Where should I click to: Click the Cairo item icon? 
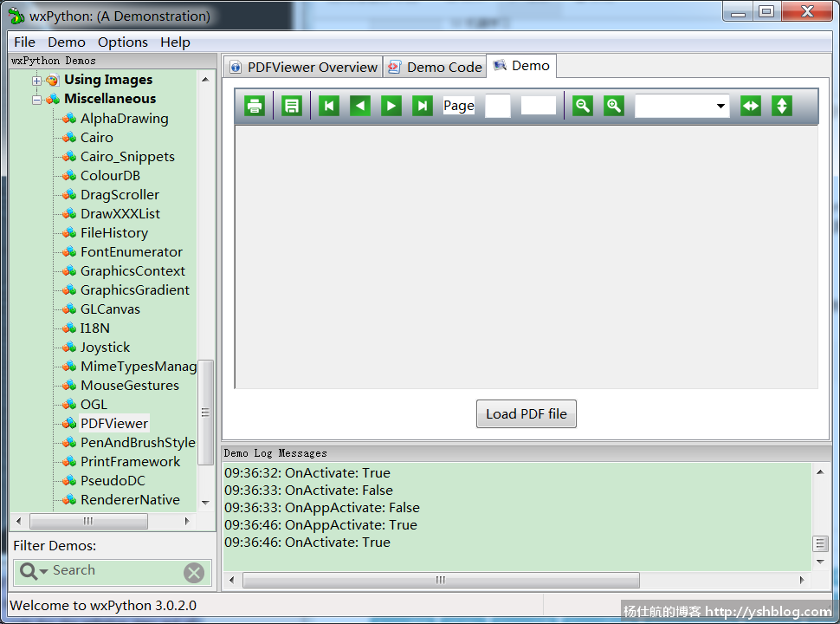pos(69,138)
